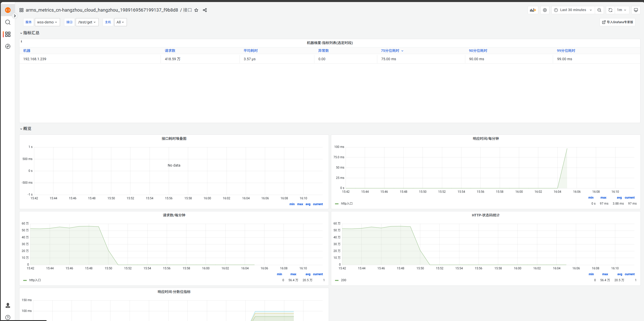Image resolution: width=644 pixels, height=321 pixels.
Task: Cycle view mode with monitor icon
Action: [636, 10]
